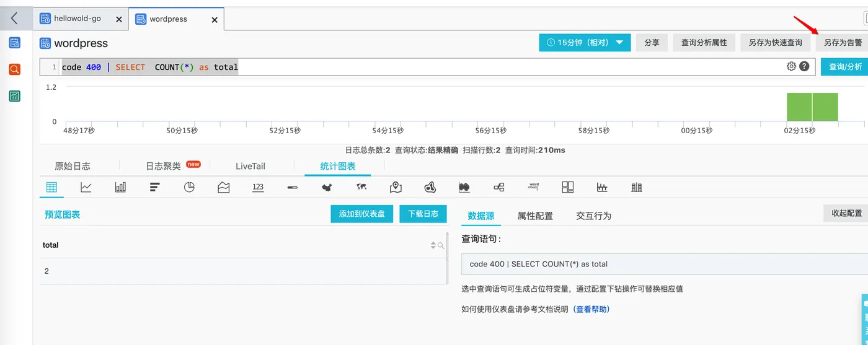Viewport: 868px width, 345px height.
Task: Select the topology tree chart icon
Action: pos(499,187)
